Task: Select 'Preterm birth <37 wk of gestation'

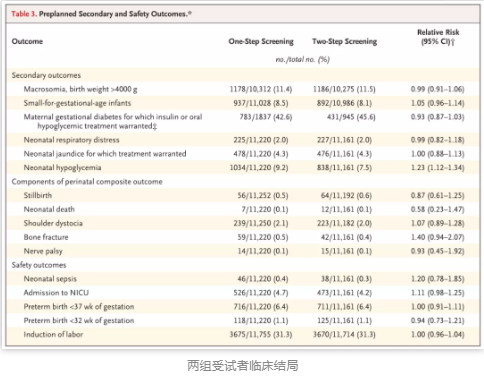Action: [79, 307]
